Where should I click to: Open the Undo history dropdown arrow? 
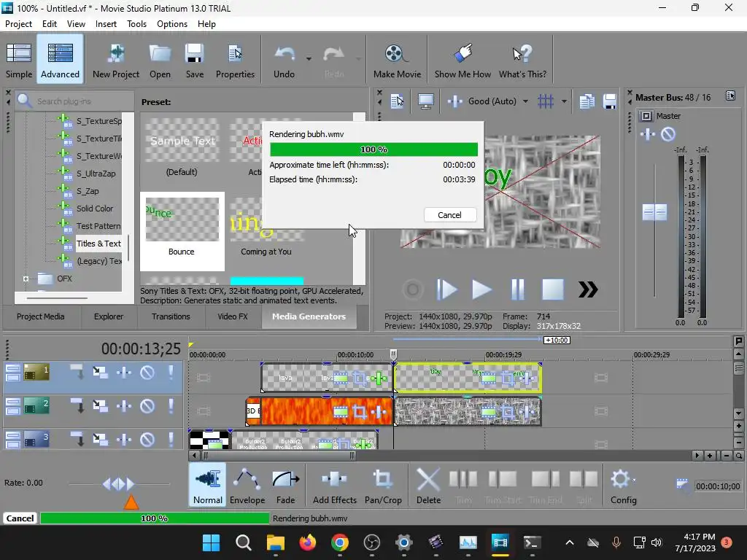click(309, 59)
